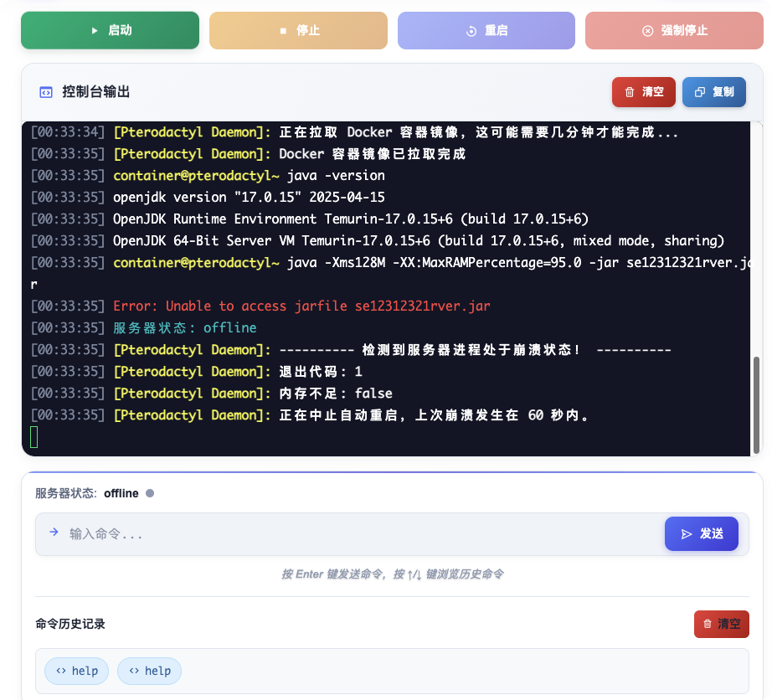772x700 pixels.
Task: Click the 重启 restart button
Action: click(486, 30)
